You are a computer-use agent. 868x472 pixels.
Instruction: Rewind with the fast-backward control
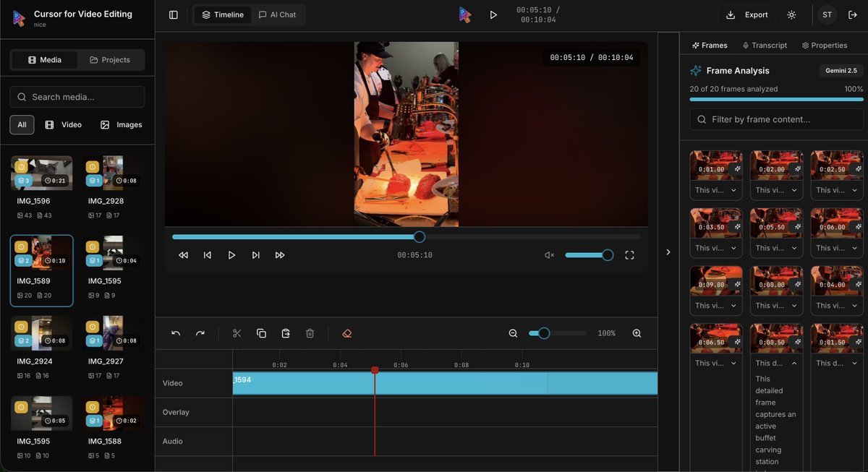pos(183,255)
